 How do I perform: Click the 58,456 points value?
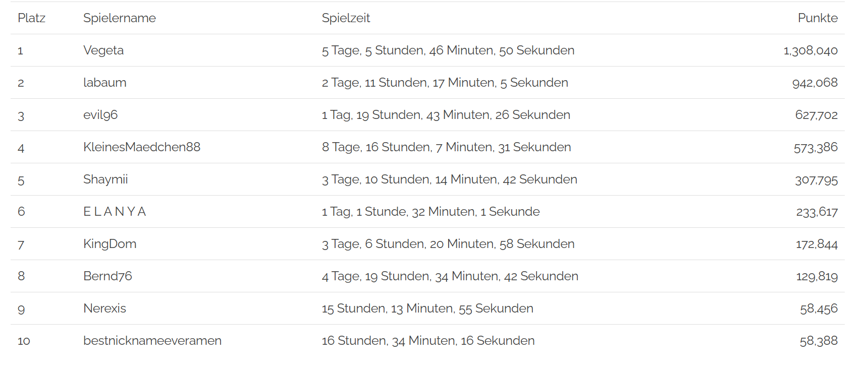818,308
